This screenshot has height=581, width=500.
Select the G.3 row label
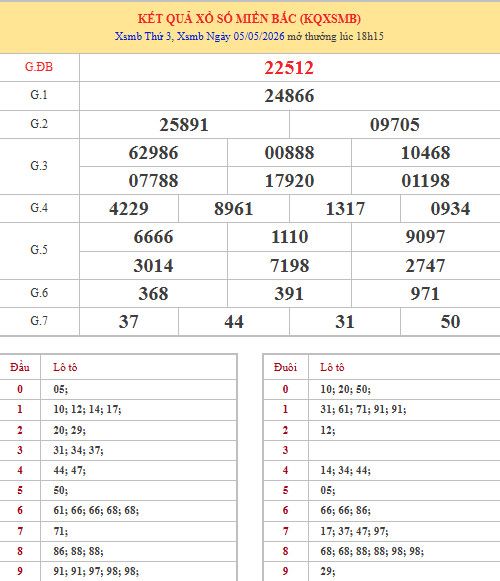(x=39, y=166)
